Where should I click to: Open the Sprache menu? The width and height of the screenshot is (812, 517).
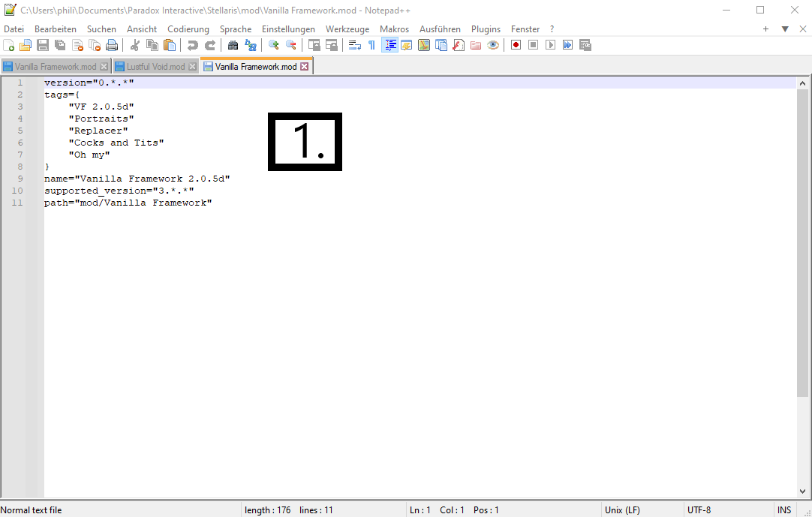236,29
